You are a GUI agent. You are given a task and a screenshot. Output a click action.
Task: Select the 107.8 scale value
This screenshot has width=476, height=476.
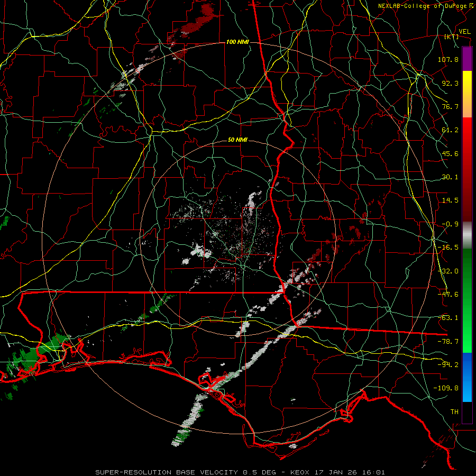448,59
